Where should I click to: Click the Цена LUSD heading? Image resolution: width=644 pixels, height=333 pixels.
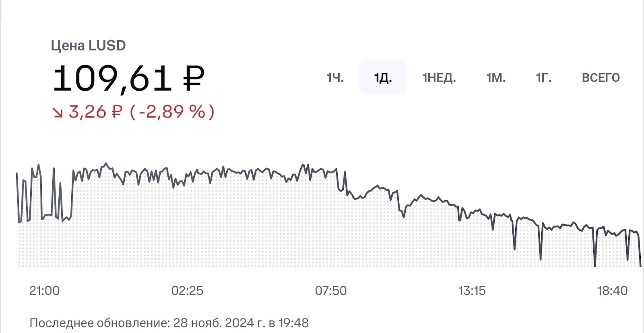pos(89,46)
